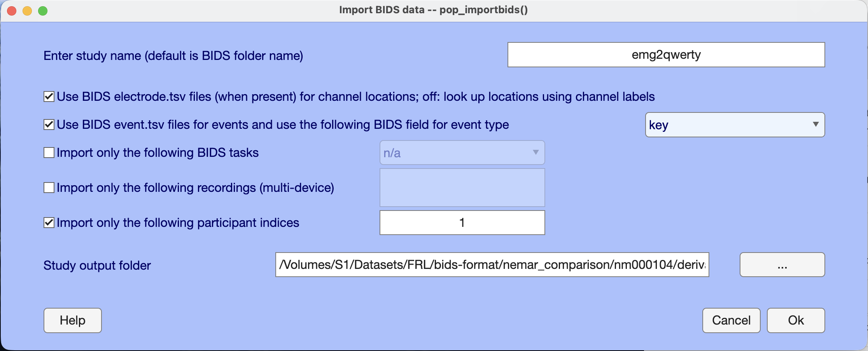Click the participant indices field showing 1
This screenshot has height=351, width=868.
click(462, 223)
